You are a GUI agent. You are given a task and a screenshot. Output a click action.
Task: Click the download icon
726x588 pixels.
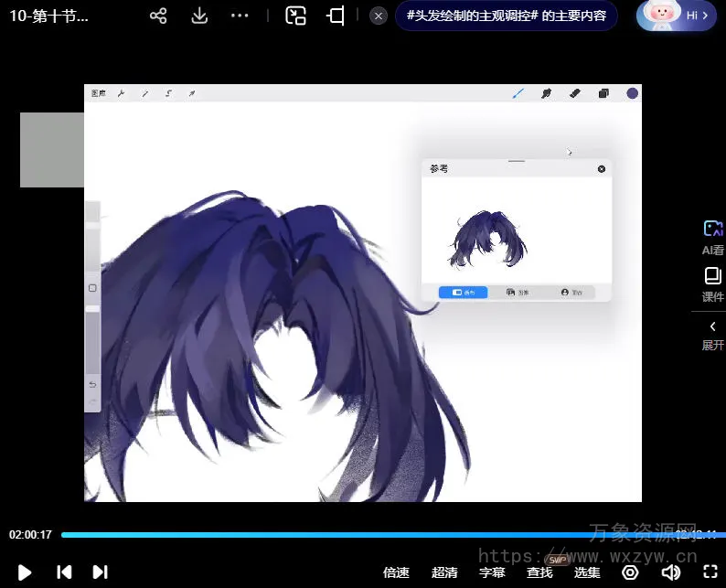[x=199, y=16]
